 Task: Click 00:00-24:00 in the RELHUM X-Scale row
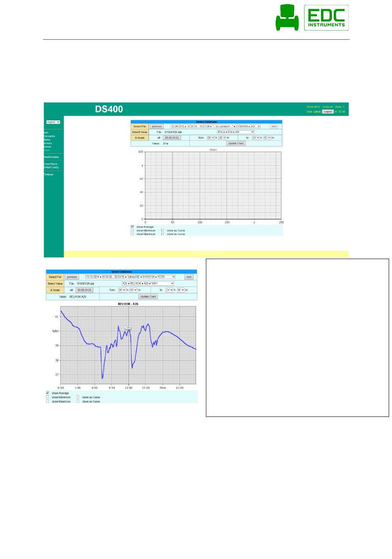(x=84, y=290)
